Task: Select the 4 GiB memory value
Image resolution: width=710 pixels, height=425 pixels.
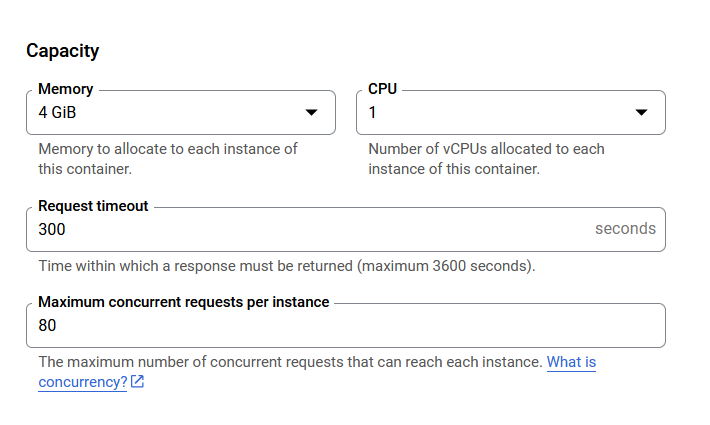Action: pos(57,112)
